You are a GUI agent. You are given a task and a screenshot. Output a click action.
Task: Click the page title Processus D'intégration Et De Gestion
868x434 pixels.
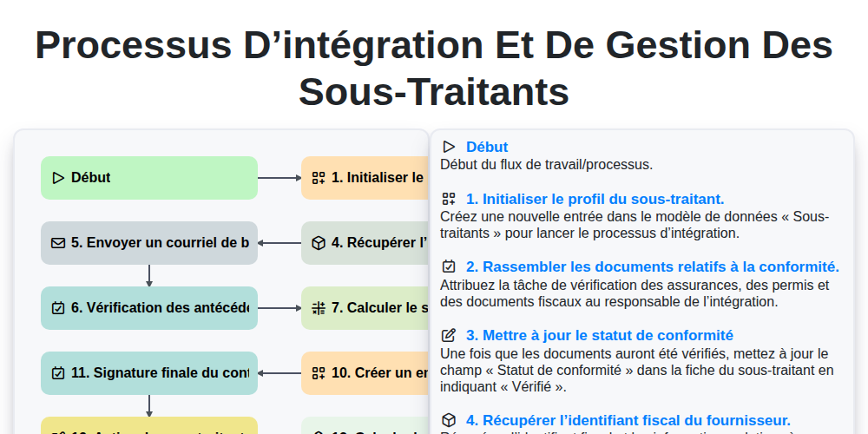point(434,68)
